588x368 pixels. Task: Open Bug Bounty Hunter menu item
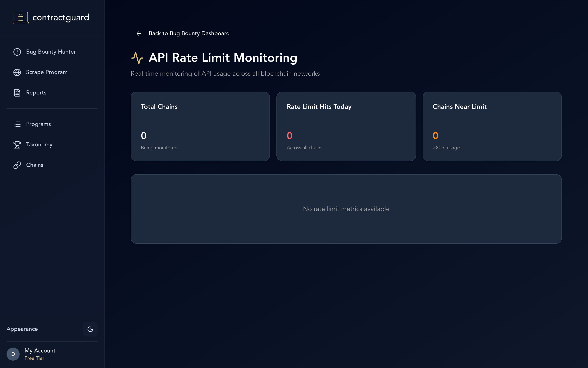tap(52, 52)
